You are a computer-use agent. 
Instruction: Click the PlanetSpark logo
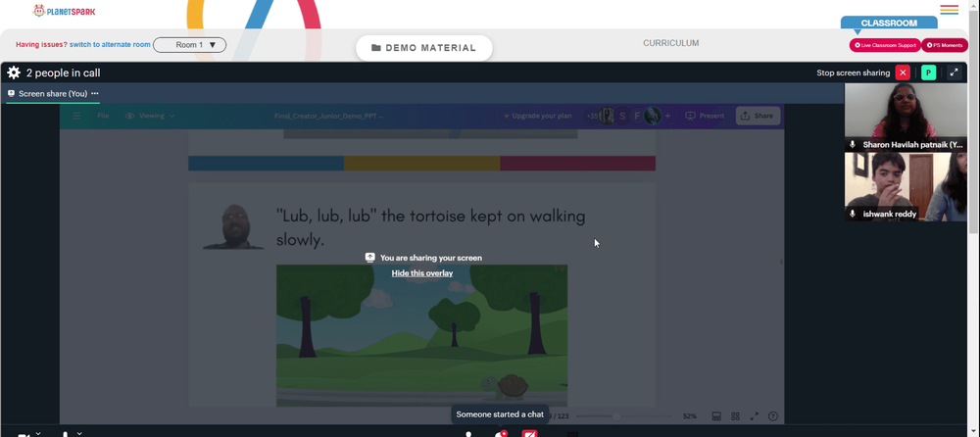64,11
